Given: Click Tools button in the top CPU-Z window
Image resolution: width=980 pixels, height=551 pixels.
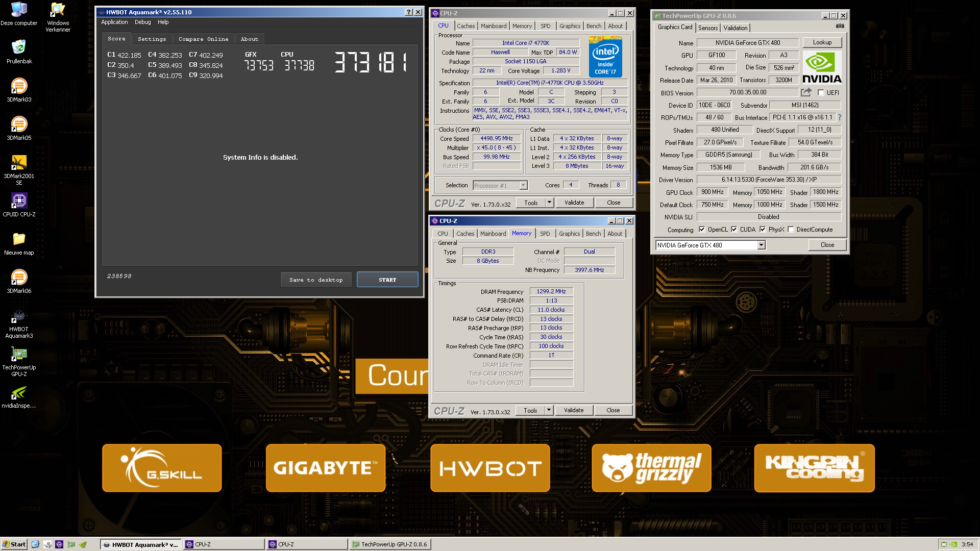Looking at the screenshot, I should [x=531, y=203].
